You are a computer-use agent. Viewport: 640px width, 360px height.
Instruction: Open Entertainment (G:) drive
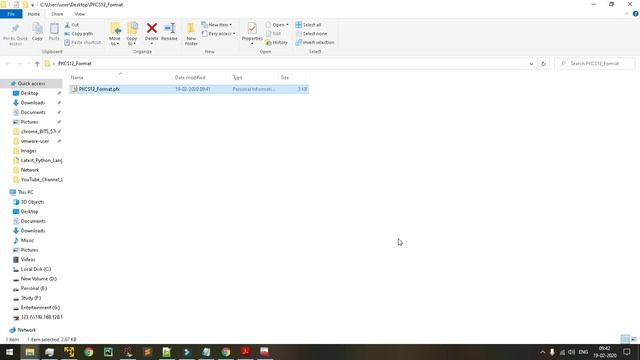(x=40, y=308)
